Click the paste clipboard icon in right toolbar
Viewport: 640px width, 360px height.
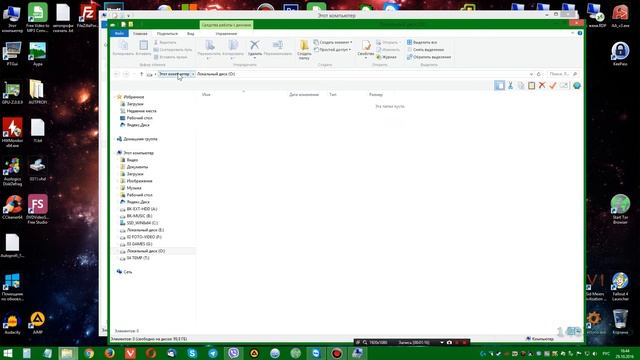click(x=531, y=86)
